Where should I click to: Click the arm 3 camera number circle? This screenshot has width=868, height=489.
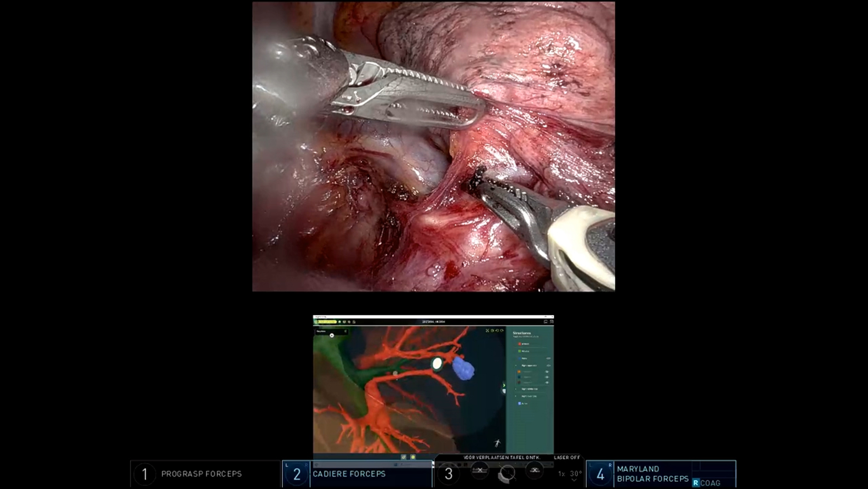449,474
